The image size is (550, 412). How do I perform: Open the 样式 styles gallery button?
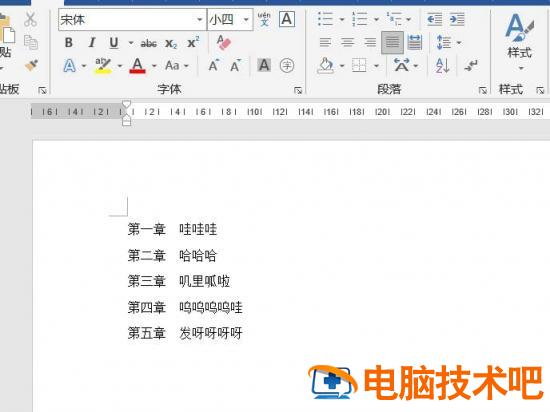(520, 41)
